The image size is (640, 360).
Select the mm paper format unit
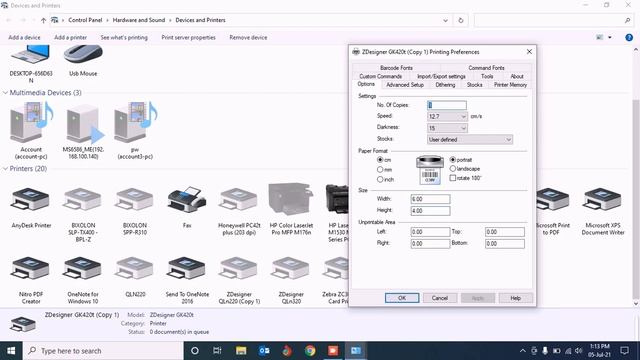pos(380,169)
